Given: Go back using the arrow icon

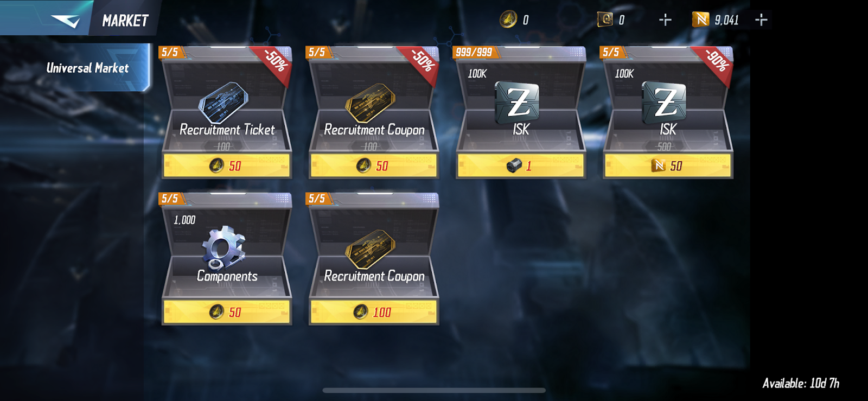Looking at the screenshot, I should pos(65,21).
